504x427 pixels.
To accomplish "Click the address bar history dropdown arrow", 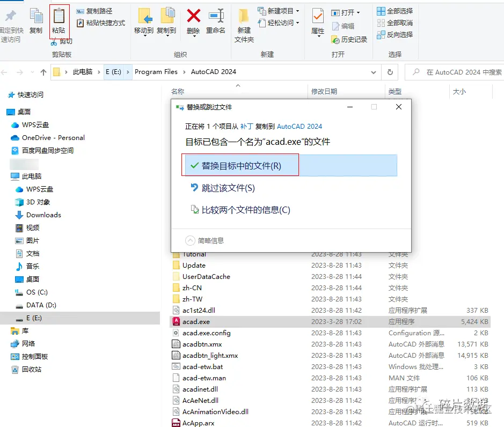I will coord(374,72).
